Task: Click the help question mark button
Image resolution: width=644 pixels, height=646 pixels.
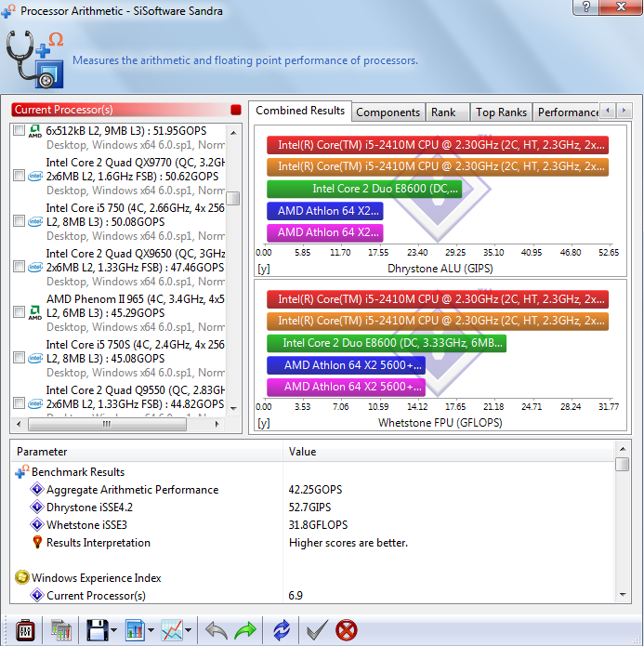Action: (585, 7)
